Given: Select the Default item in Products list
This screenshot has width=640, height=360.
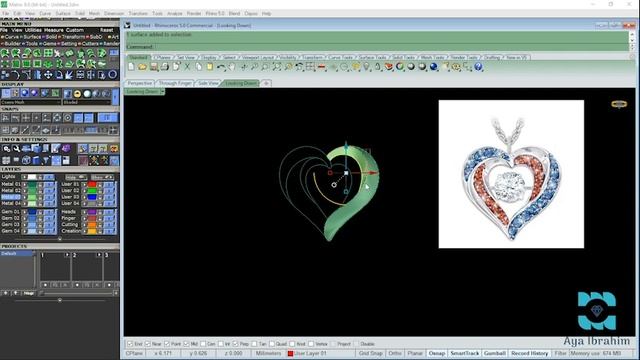Looking at the screenshot, I should 17,254.
